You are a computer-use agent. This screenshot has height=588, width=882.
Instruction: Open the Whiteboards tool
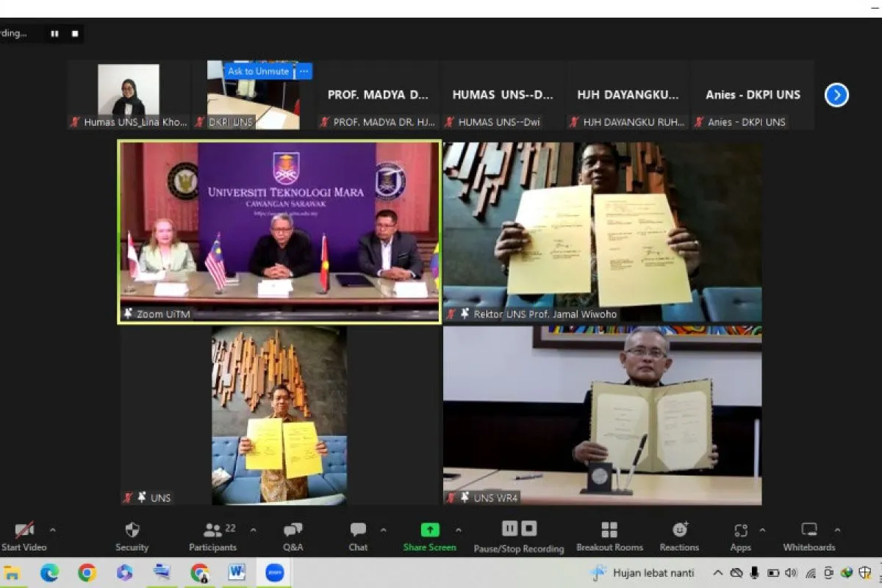coord(808,530)
